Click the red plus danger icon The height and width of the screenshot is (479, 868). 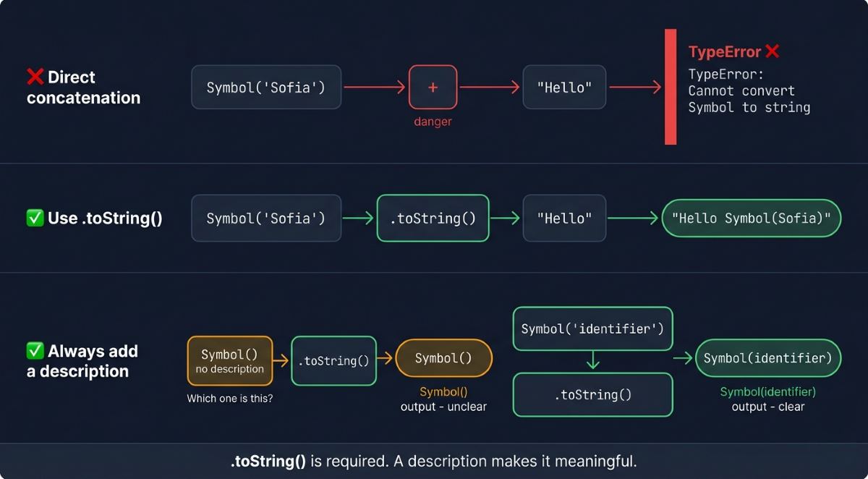pyautogui.click(x=433, y=86)
